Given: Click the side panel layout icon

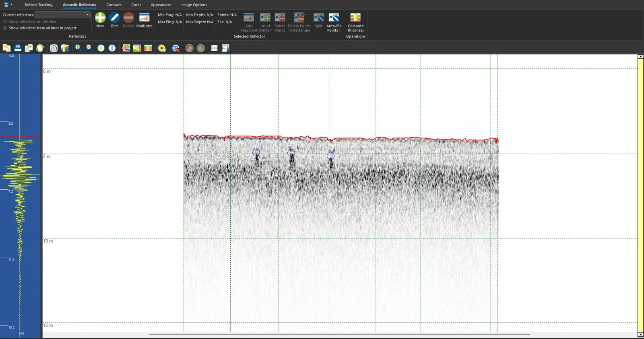Looking at the screenshot, I should (x=225, y=48).
